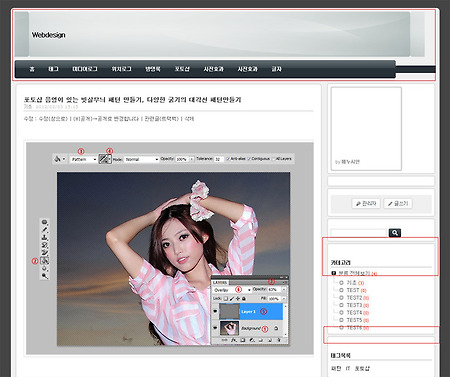The width and height of the screenshot is (450, 377).
Task: Hide Layer 1 using its eye icon
Action: [215, 311]
